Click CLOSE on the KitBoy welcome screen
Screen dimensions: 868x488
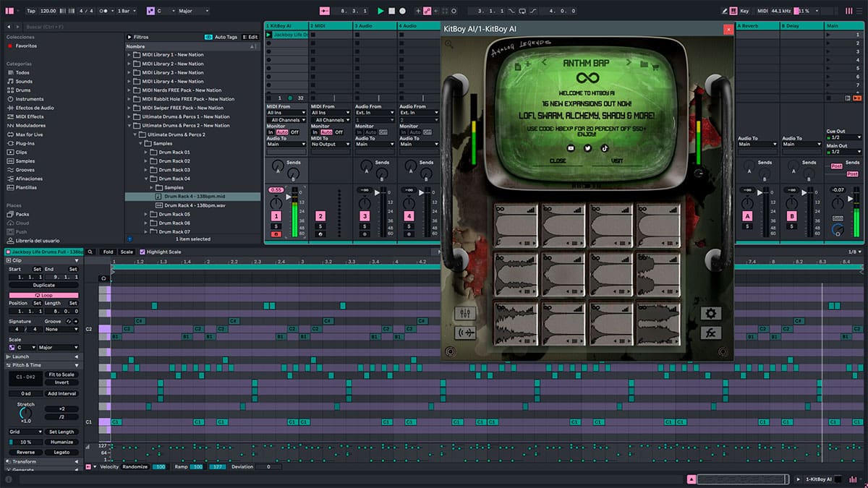558,161
